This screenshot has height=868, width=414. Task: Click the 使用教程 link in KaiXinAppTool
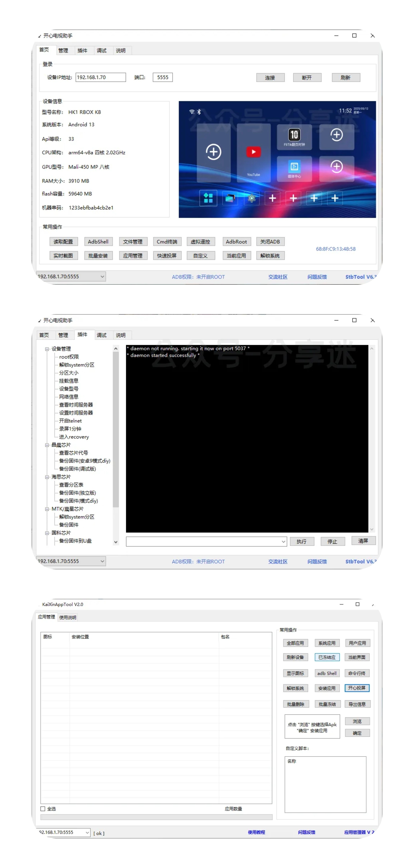pos(256,832)
